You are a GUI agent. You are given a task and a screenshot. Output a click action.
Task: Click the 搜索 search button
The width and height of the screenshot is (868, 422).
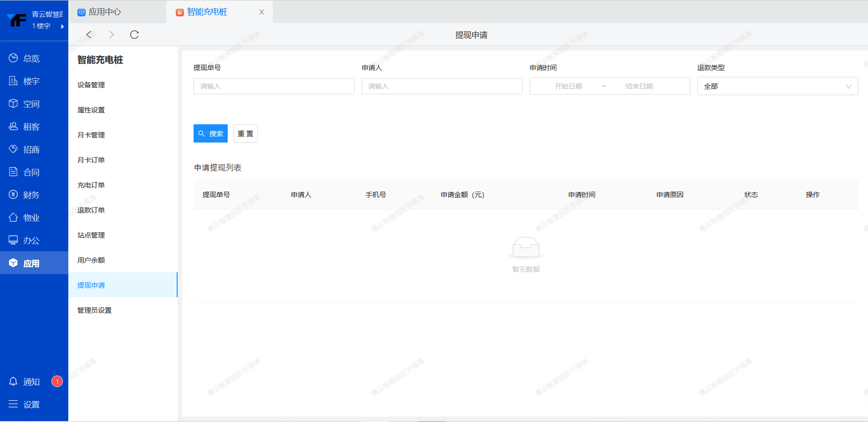click(x=210, y=133)
